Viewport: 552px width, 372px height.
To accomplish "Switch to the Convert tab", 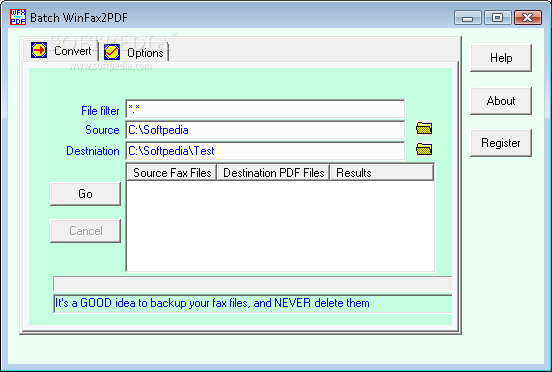I will [61, 50].
